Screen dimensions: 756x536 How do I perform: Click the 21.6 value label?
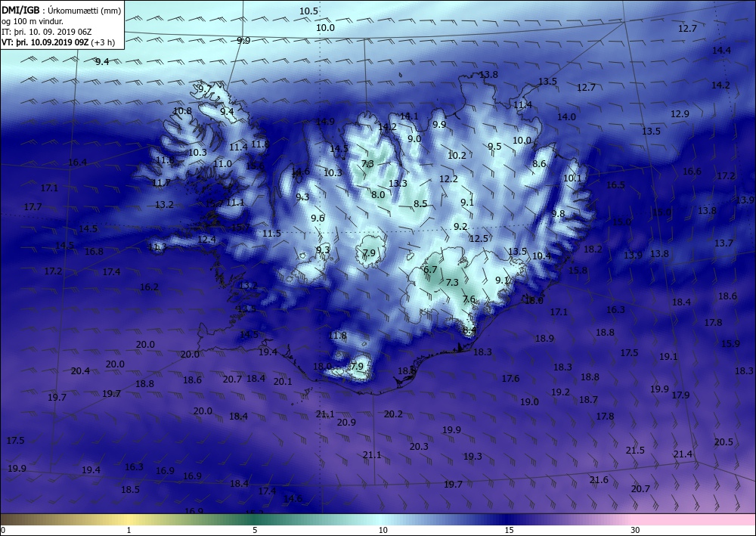599,479
